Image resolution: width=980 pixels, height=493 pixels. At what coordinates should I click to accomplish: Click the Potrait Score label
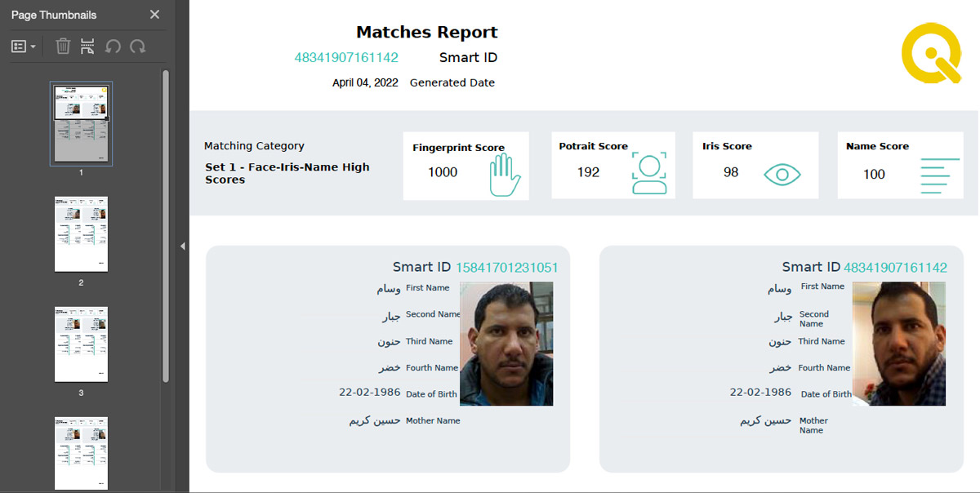point(594,146)
